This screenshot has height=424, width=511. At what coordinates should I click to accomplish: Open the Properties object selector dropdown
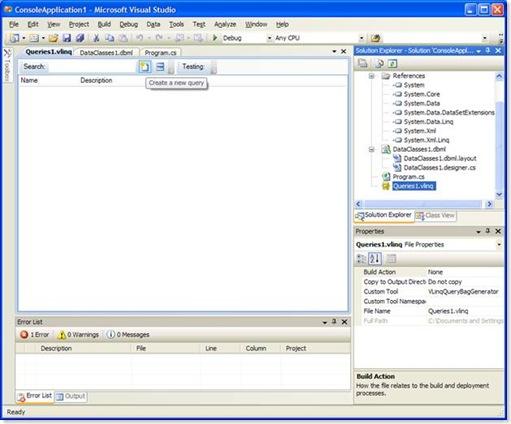(499, 245)
